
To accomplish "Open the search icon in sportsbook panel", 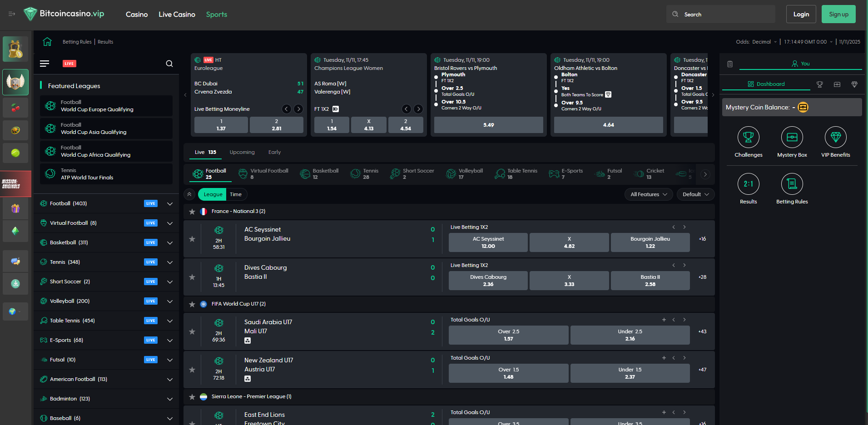I will (169, 64).
